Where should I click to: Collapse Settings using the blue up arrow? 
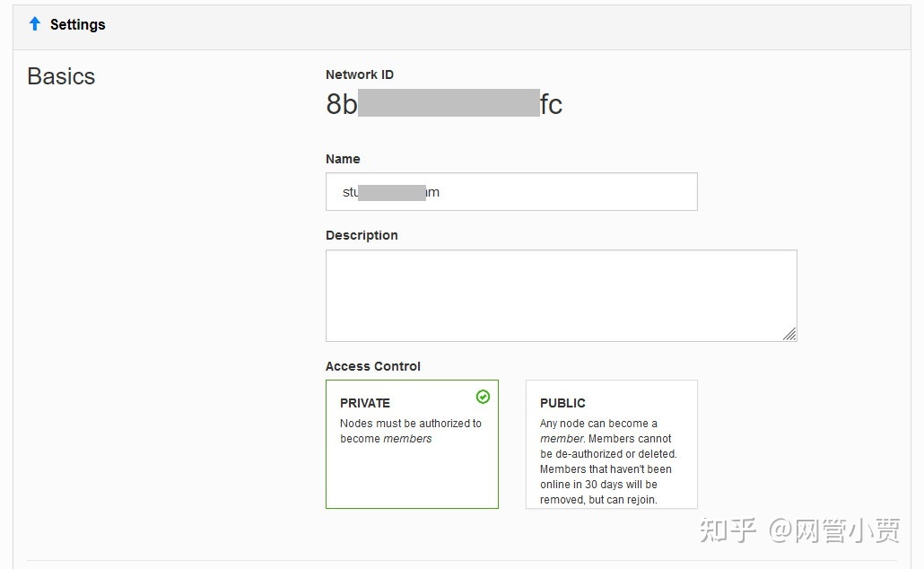(x=35, y=23)
